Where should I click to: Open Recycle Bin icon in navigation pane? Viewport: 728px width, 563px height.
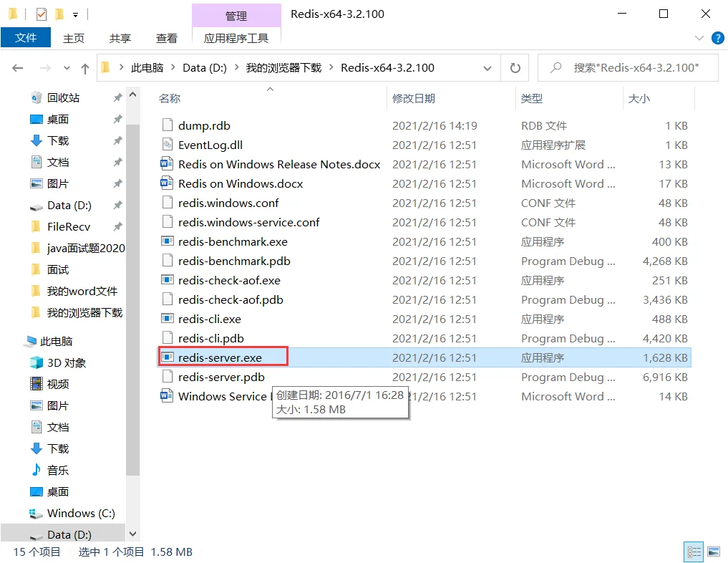37,97
